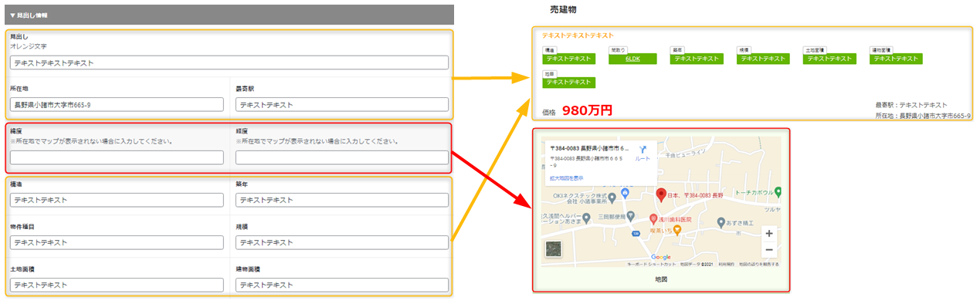The width and height of the screenshot is (980, 304).
Task: Click the 所在地 address input field
Action: pos(117,104)
